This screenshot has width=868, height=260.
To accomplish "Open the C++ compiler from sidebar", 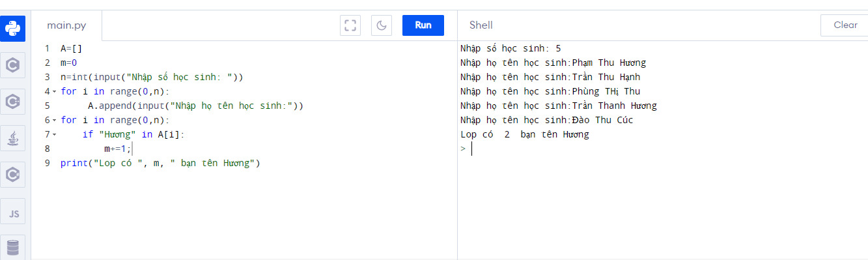I will pos(13,102).
